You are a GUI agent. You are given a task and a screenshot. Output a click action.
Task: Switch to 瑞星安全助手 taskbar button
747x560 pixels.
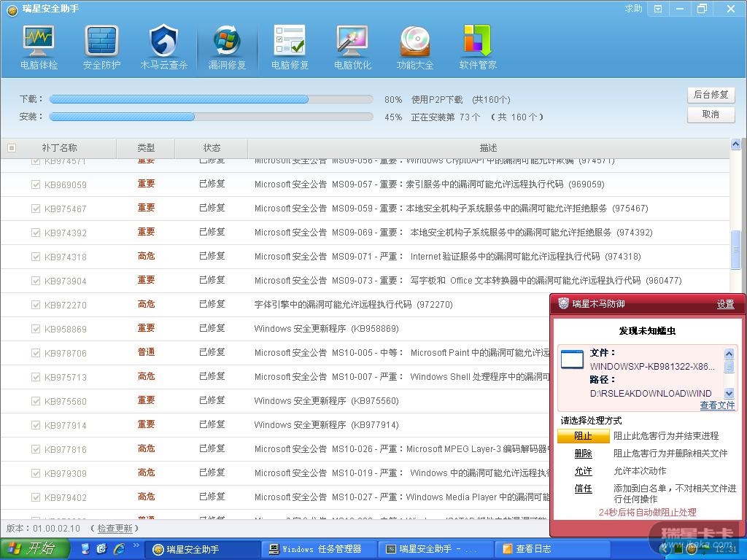click(x=204, y=549)
